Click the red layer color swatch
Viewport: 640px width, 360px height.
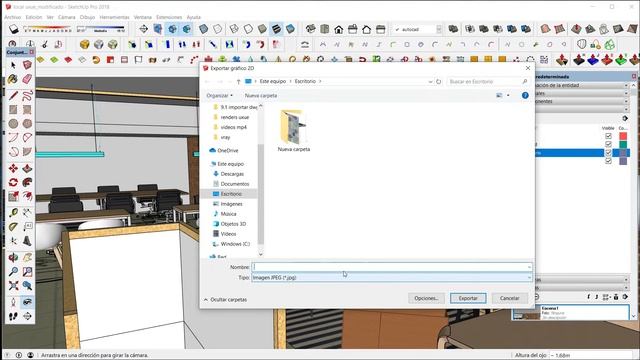pos(623,136)
